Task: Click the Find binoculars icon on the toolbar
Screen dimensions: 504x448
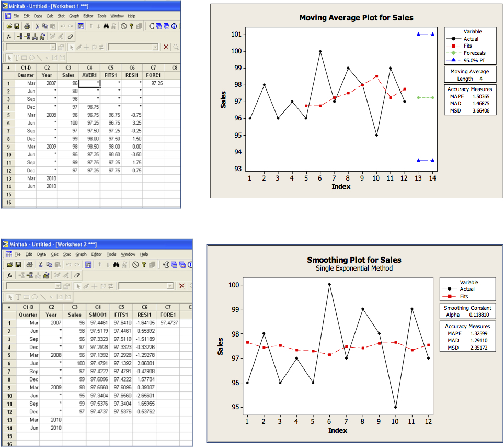Action: tap(105, 26)
